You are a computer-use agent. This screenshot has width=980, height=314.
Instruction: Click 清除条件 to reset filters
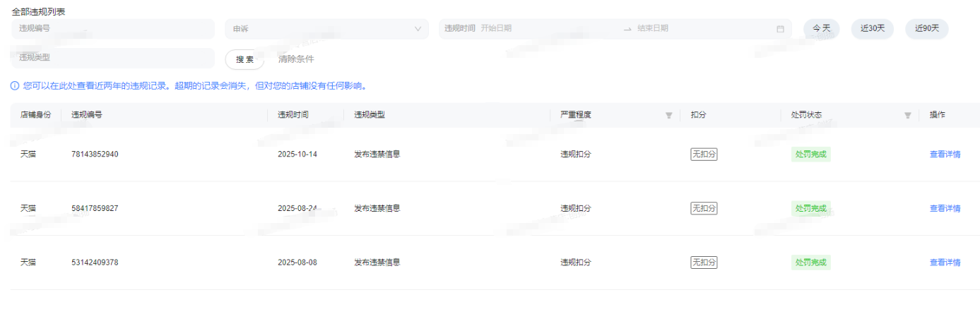pos(296,59)
